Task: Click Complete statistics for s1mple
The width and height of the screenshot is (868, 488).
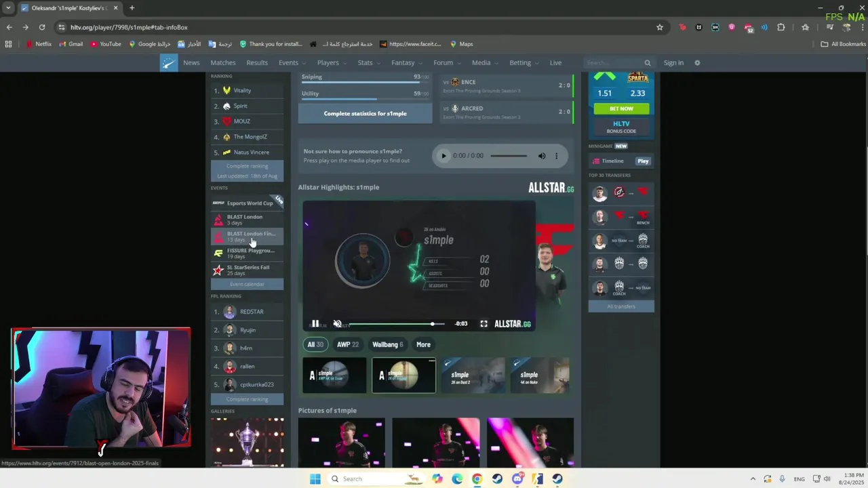Action: pos(365,114)
